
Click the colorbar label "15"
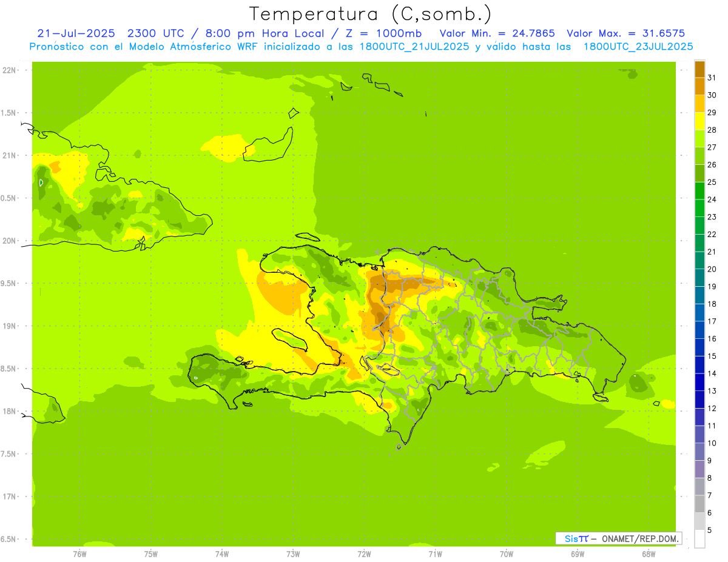click(x=712, y=356)
